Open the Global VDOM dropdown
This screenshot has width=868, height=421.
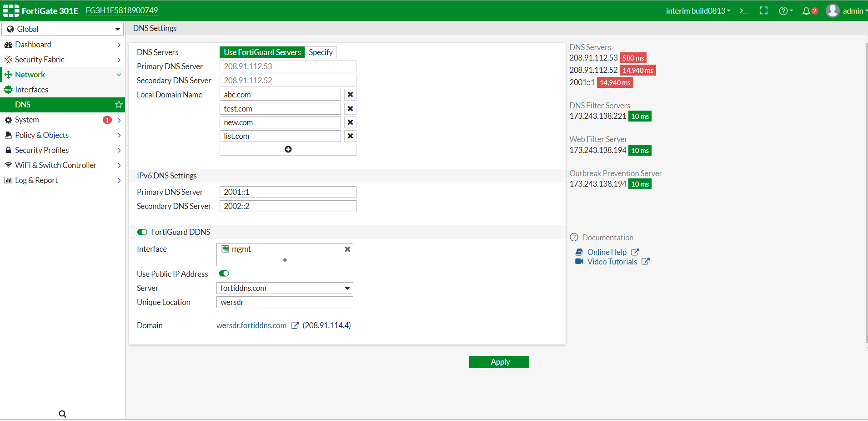click(x=63, y=29)
